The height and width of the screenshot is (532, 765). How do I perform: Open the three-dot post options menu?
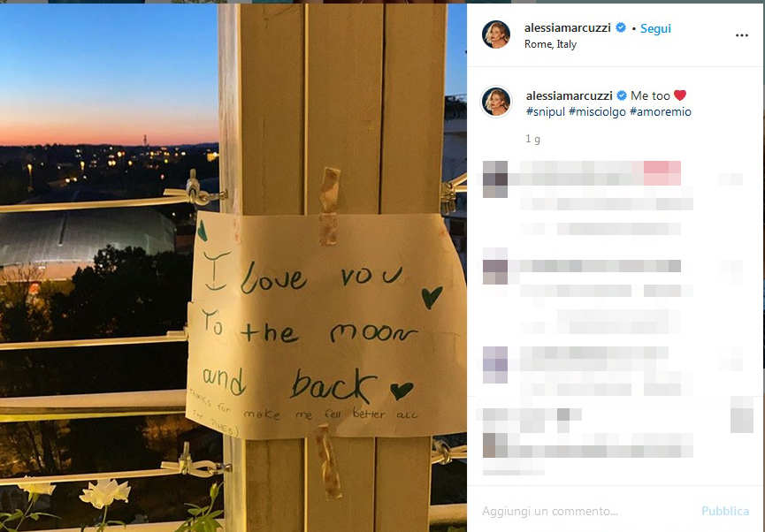742,35
